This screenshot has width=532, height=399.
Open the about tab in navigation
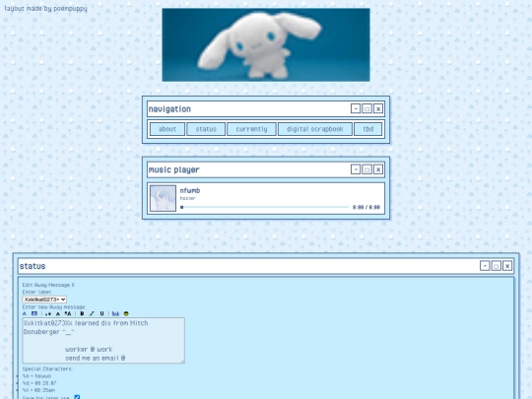pos(167,129)
